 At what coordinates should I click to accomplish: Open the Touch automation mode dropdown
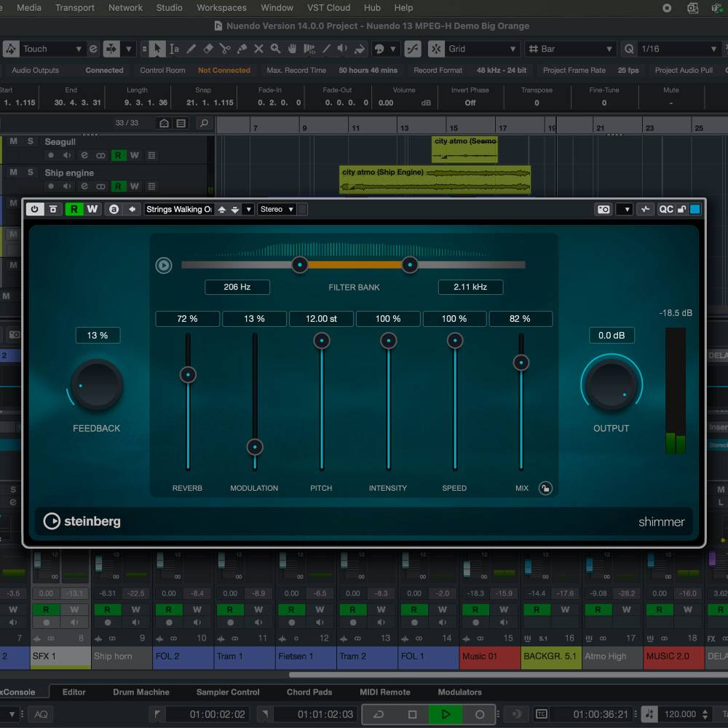pyautogui.click(x=51, y=49)
